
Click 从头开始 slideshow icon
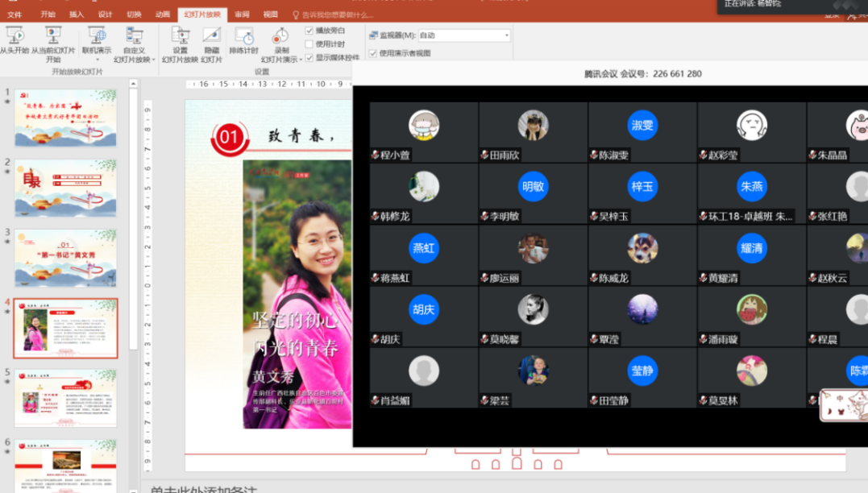[15, 35]
